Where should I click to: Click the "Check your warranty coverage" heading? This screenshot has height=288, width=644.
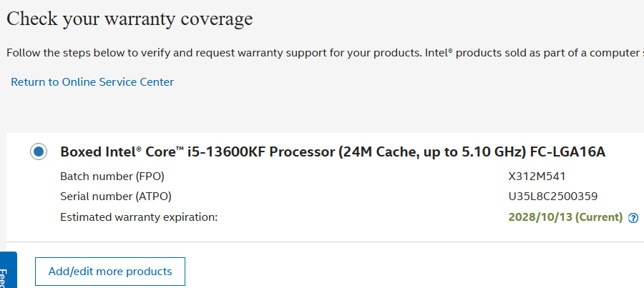tap(130, 19)
